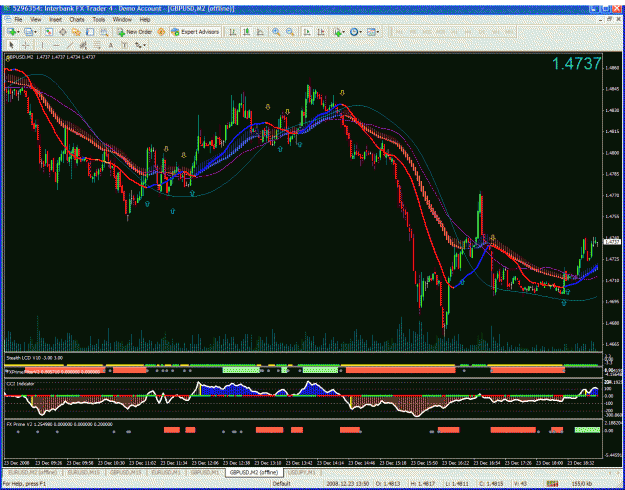The width and height of the screenshot is (625, 490).
Task: Open the Tools menu
Action: (98, 19)
